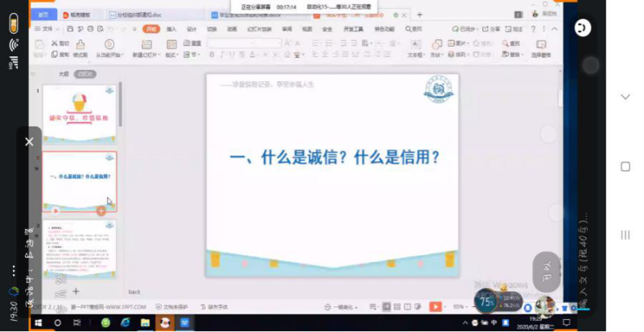The width and height of the screenshot is (644, 332).
Task: Open the File (文件) menu dropdown
Action: (47, 28)
